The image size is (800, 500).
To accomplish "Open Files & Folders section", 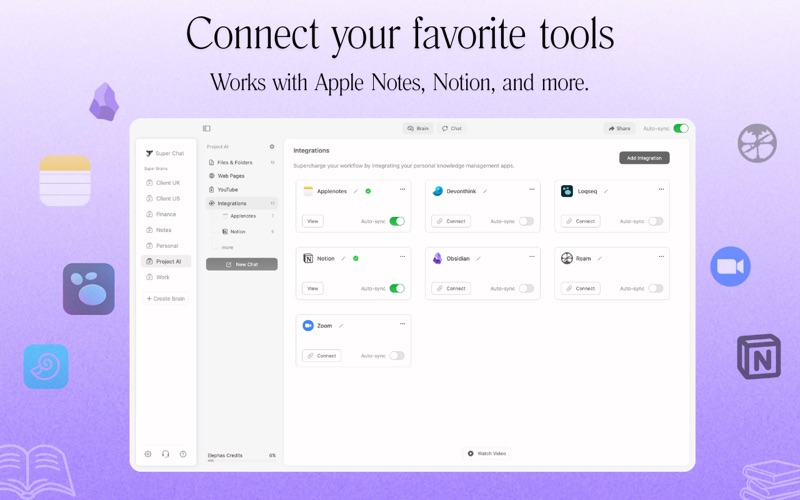I will (x=242, y=162).
